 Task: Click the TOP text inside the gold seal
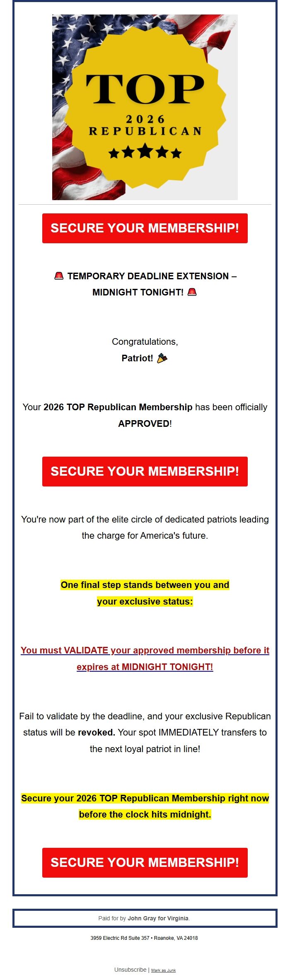(145, 88)
